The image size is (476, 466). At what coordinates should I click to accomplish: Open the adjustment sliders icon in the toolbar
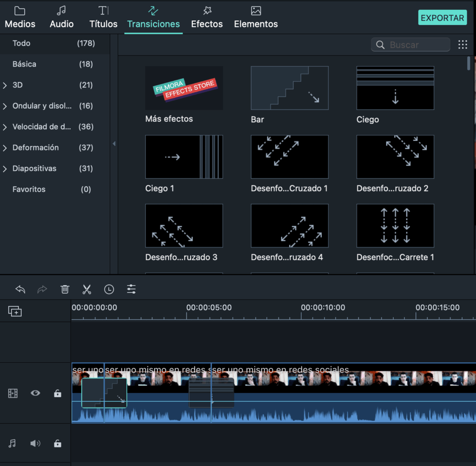pos(131,289)
